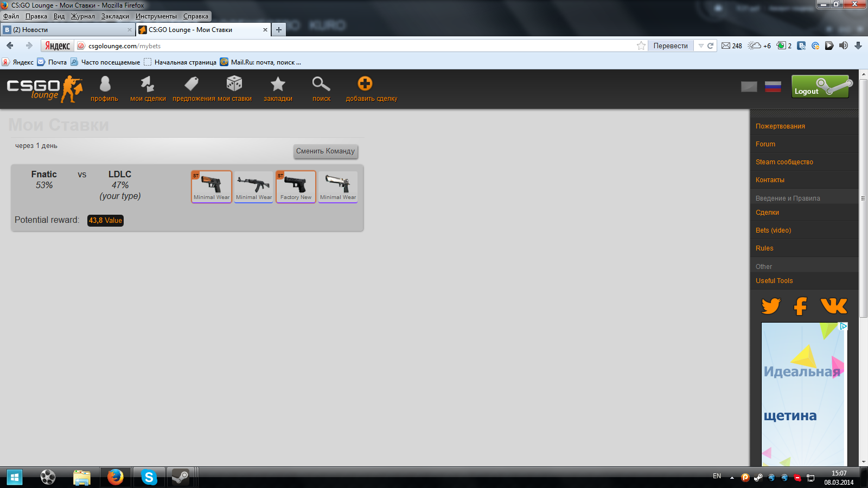Focus the csgolounge.com/mybets address bar
This screenshot has height=488, width=868.
[358, 46]
